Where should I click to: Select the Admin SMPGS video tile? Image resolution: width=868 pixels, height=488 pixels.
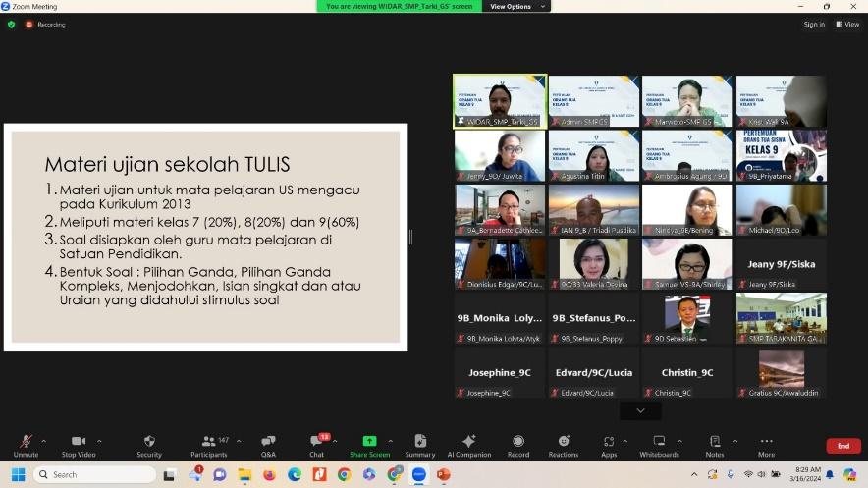click(x=593, y=101)
